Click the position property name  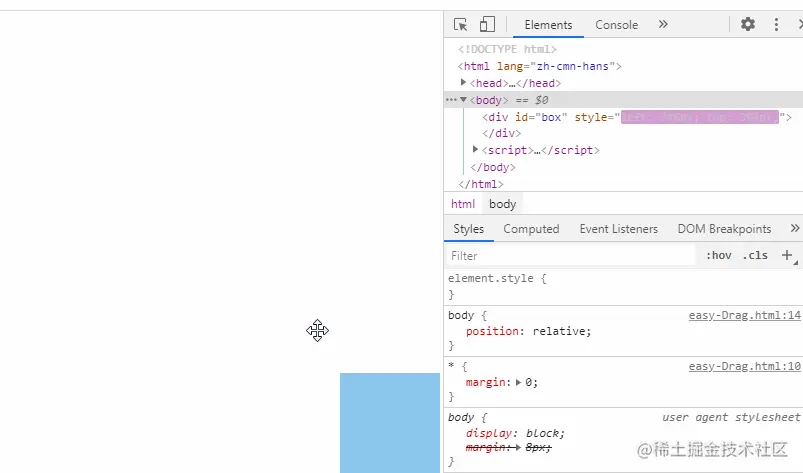pyautogui.click(x=492, y=331)
